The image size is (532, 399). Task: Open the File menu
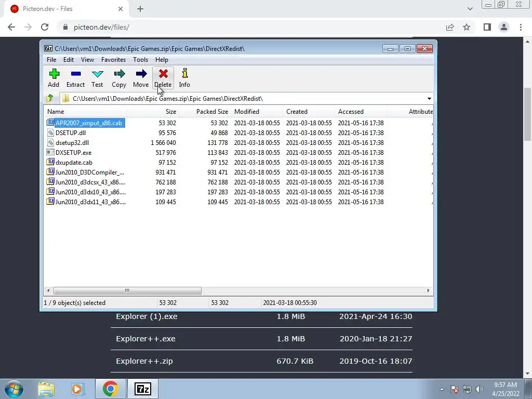coord(51,60)
